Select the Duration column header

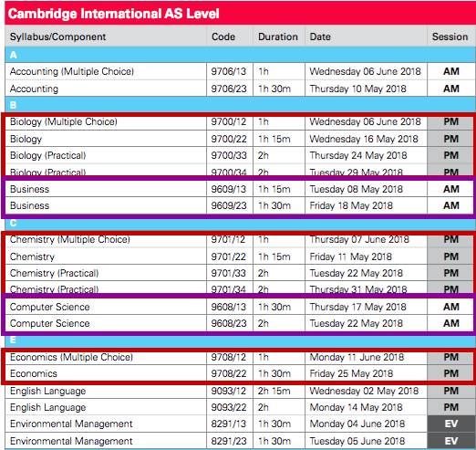point(278,37)
